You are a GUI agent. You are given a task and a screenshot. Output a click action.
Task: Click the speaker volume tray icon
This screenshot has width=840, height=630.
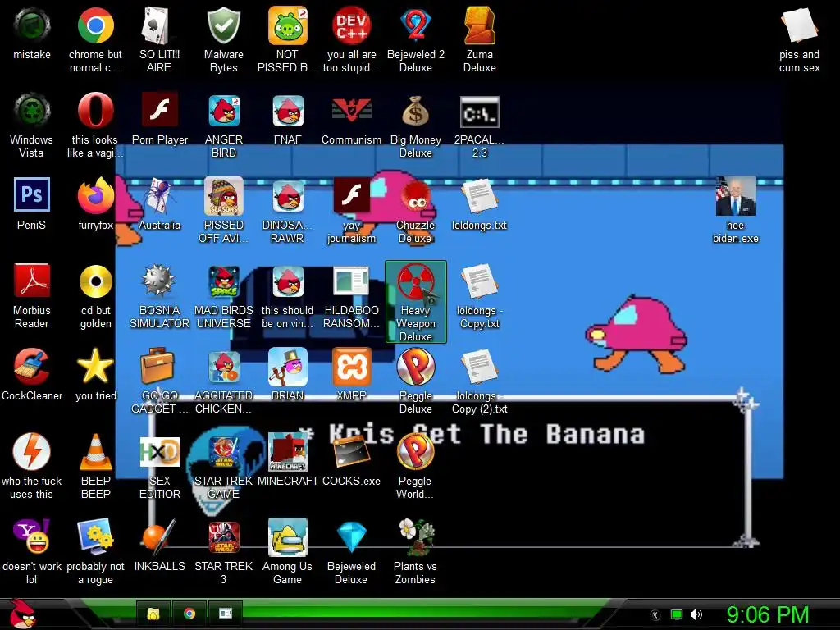click(x=696, y=614)
